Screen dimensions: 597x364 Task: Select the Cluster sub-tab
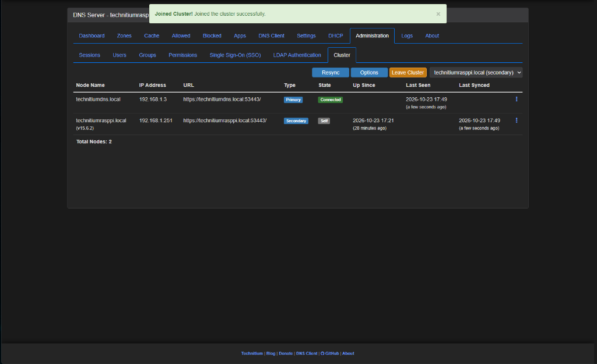point(342,55)
